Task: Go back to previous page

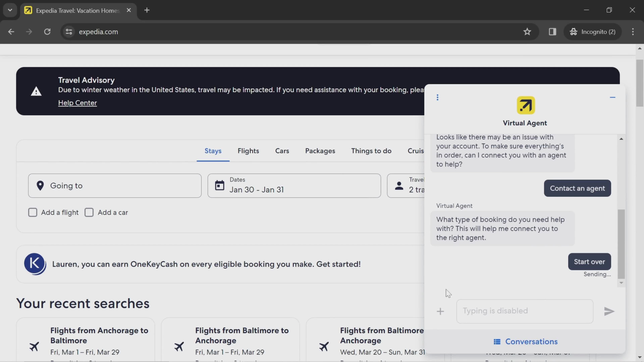Action: (x=11, y=32)
